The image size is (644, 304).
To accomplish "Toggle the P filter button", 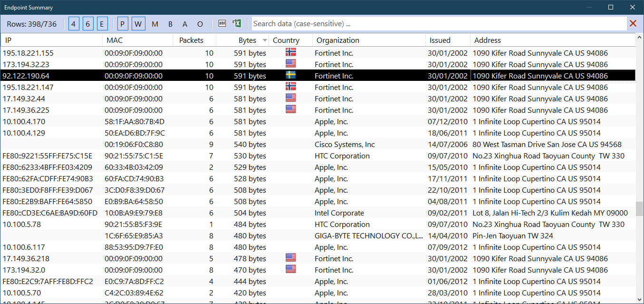I will coord(123,24).
